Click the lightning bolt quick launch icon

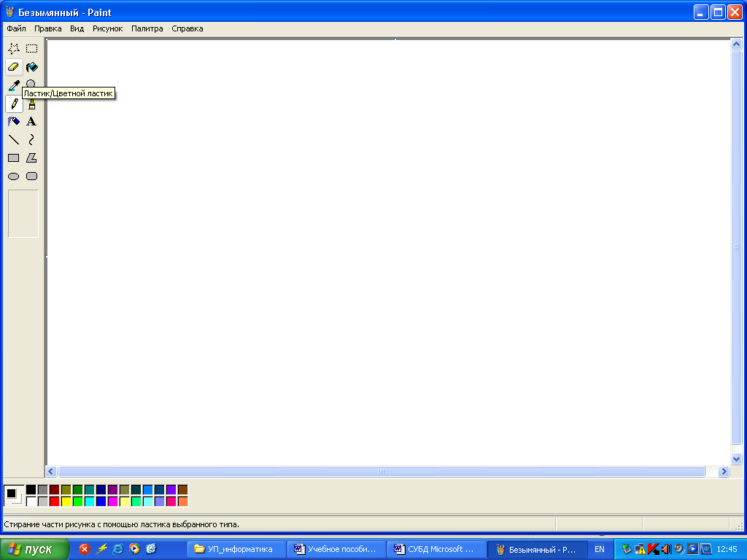tap(101, 549)
